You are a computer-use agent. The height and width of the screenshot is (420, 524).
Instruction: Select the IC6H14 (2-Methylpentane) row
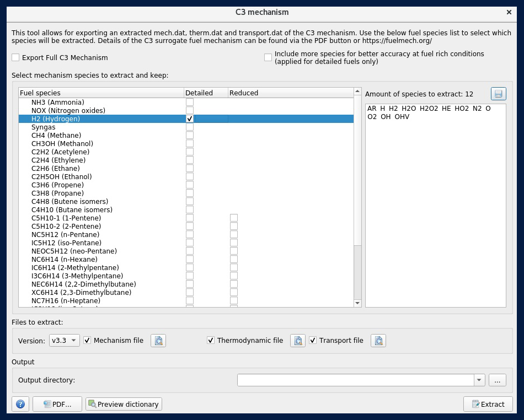[186, 267]
